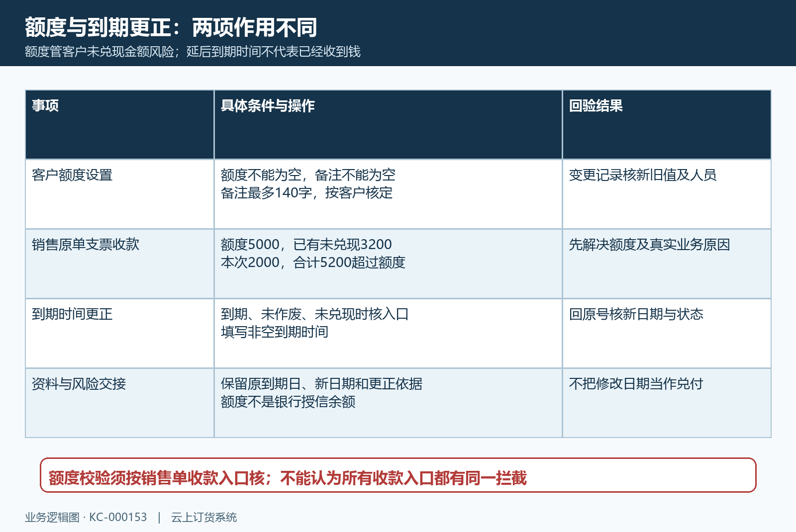Select the cell 变更记录核新旧值及人员

point(667,194)
